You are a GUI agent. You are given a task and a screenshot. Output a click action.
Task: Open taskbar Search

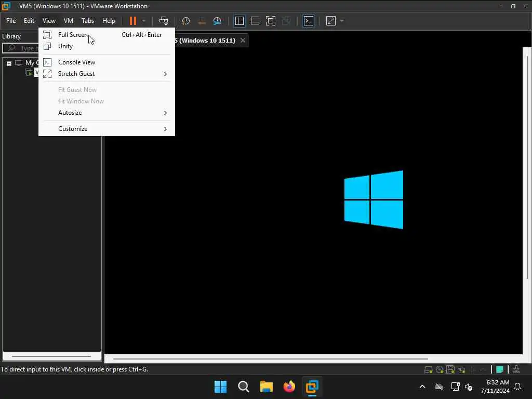click(x=244, y=387)
